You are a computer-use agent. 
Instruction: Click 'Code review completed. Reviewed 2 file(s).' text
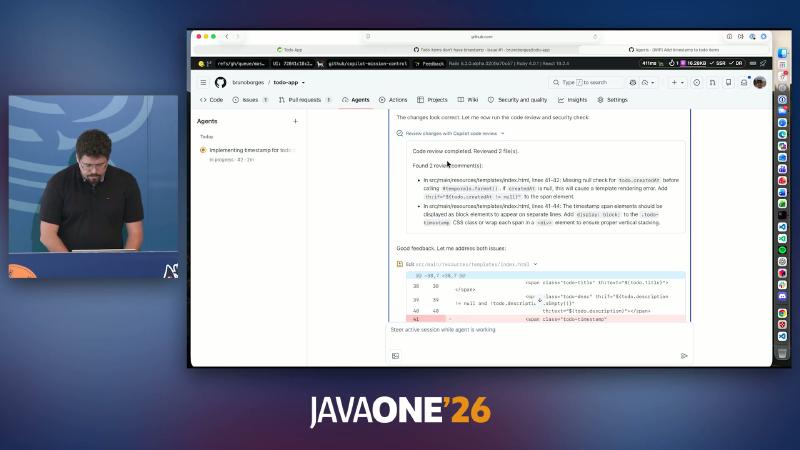[465, 151]
